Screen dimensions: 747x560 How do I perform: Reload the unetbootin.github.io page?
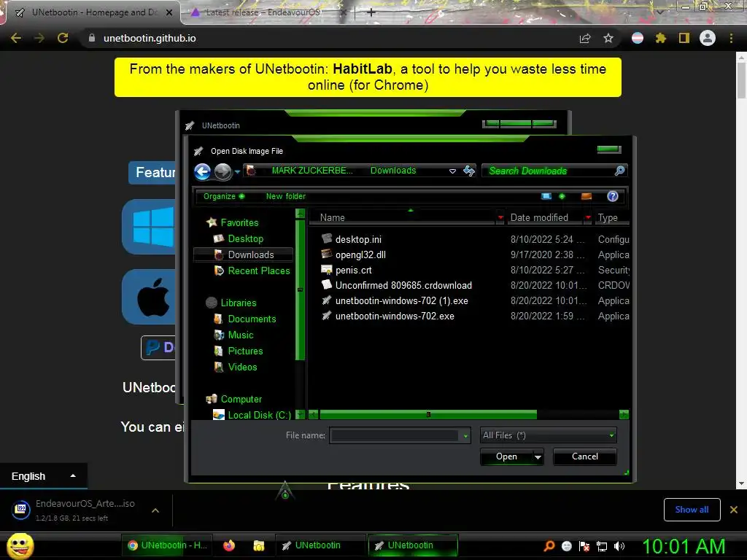[x=63, y=38]
